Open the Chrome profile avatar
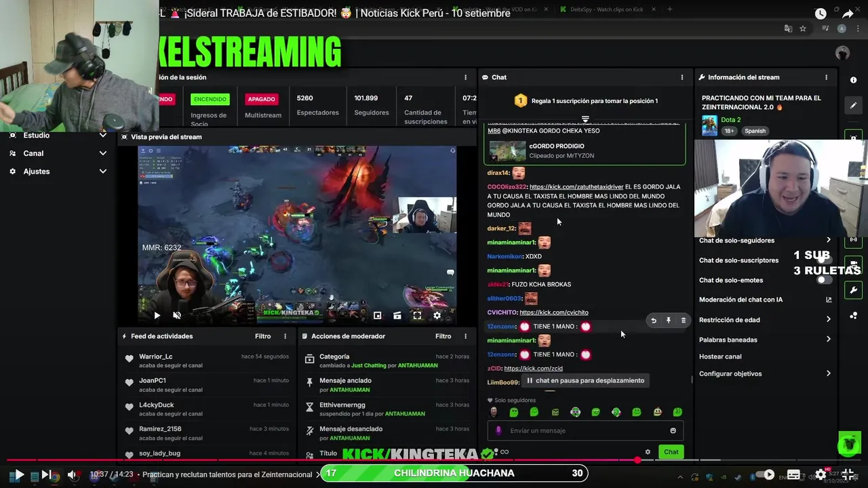 842,28
